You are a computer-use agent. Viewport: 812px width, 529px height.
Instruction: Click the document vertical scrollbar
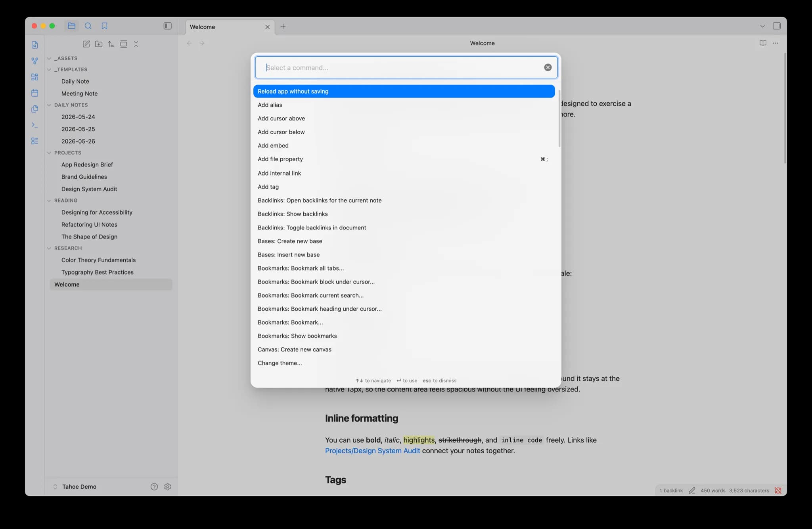[x=785, y=108]
